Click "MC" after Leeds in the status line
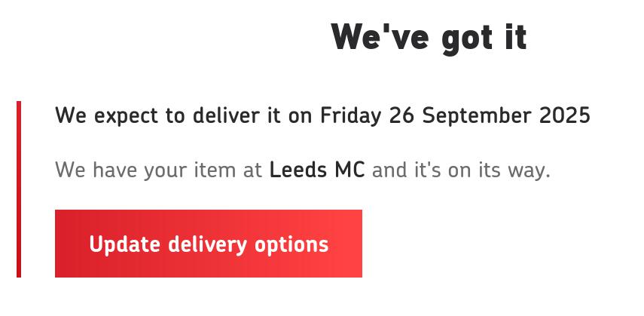 coord(349,170)
